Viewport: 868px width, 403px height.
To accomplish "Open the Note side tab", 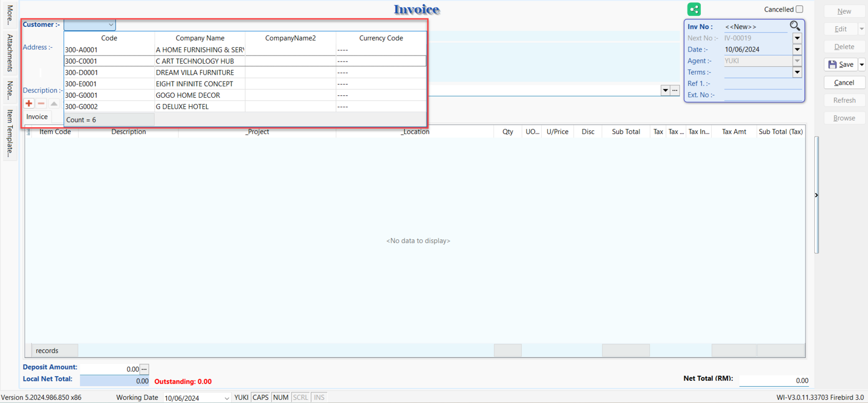I will (x=9, y=90).
